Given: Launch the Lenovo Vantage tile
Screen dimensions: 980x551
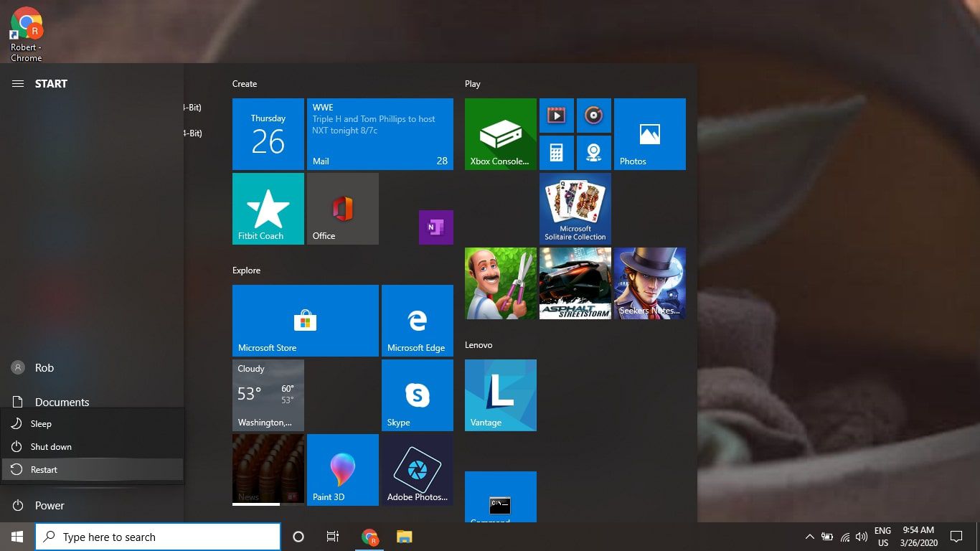Looking at the screenshot, I should (500, 395).
